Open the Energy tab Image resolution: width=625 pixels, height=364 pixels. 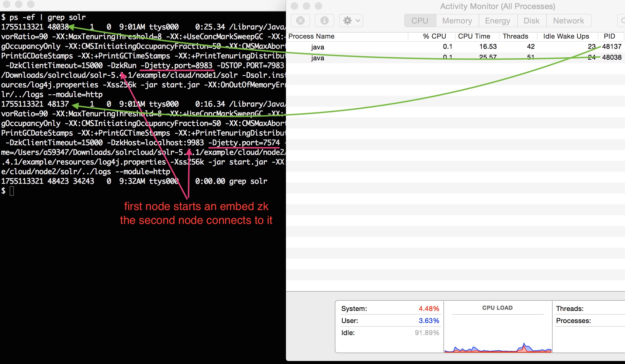[497, 20]
